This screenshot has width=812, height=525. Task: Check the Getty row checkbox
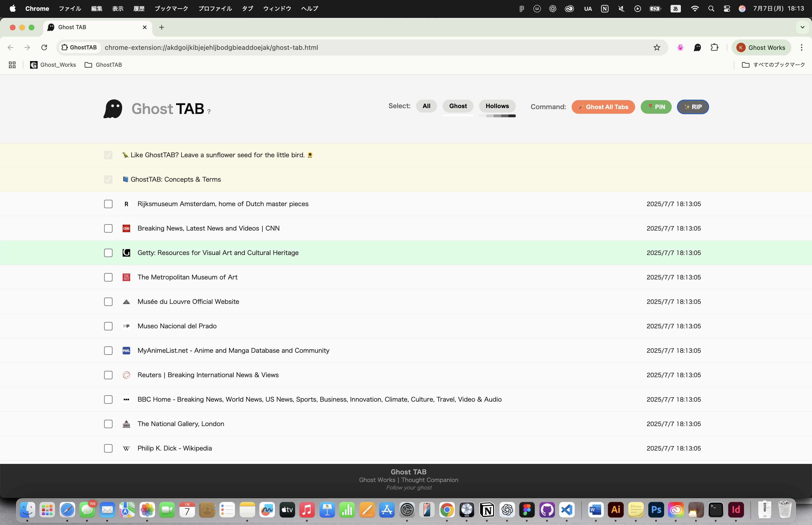pos(108,253)
